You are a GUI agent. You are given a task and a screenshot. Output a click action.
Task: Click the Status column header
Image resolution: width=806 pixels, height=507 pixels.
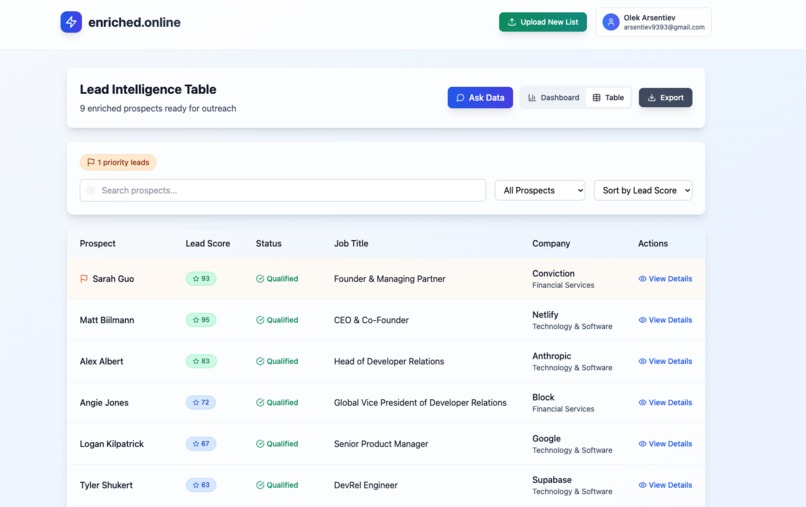point(269,244)
